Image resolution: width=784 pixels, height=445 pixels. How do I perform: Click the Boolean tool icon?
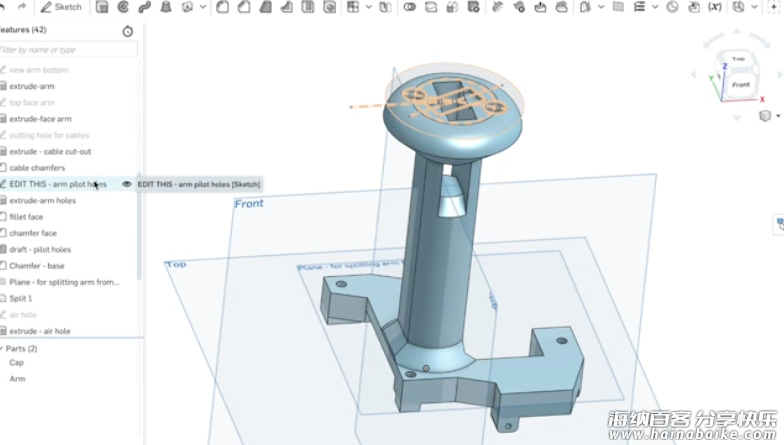409,7
